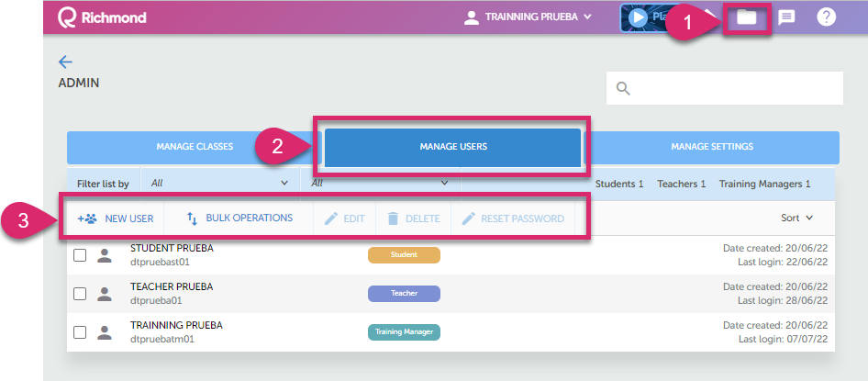Click the Edit pencil icon

coord(332,219)
